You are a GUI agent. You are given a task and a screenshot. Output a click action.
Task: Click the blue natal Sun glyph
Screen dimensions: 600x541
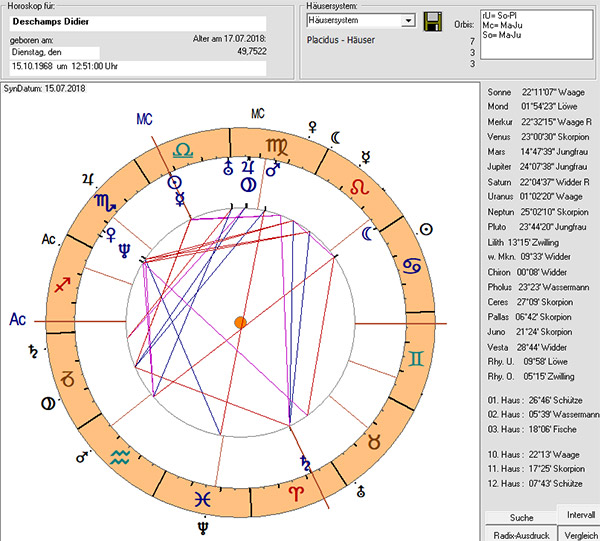tap(175, 183)
